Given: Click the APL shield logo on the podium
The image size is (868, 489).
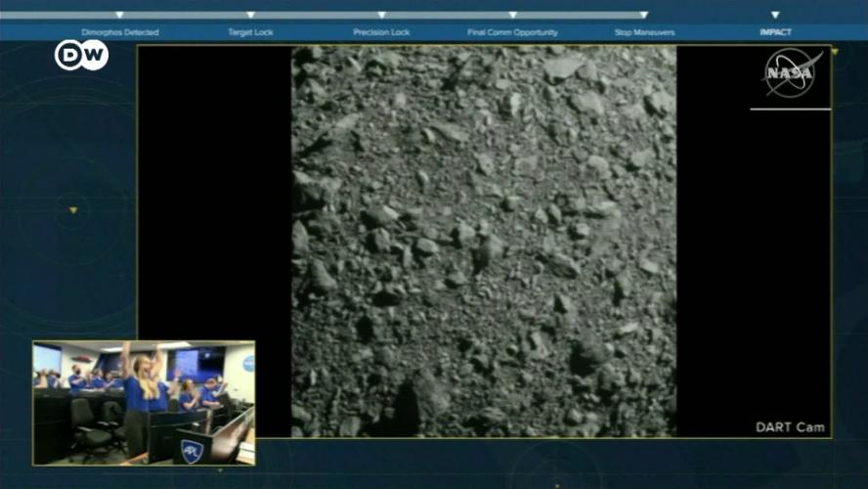Looking at the screenshot, I should [192, 450].
